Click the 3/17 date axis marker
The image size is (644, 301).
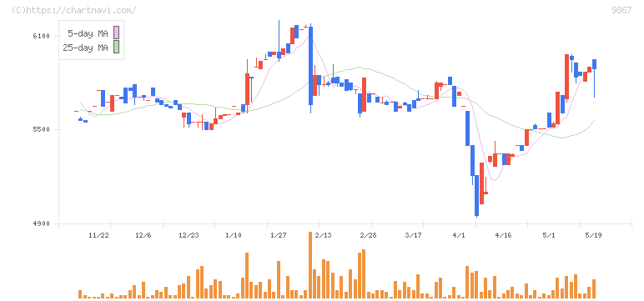[x=413, y=235]
